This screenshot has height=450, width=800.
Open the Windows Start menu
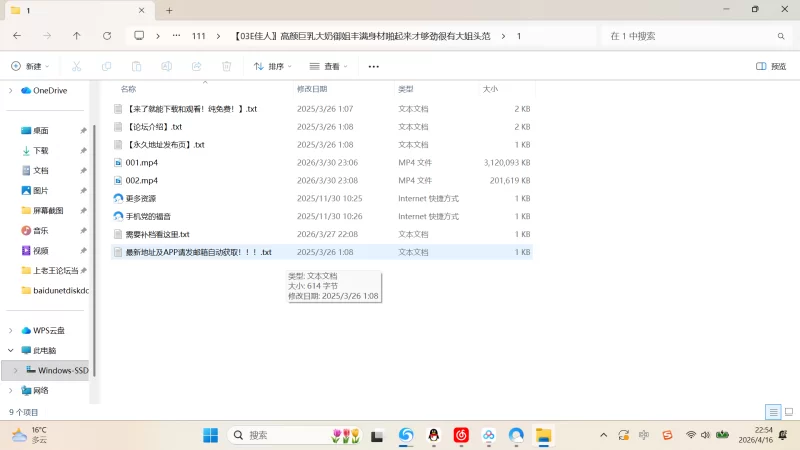click(x=211, y=435)
